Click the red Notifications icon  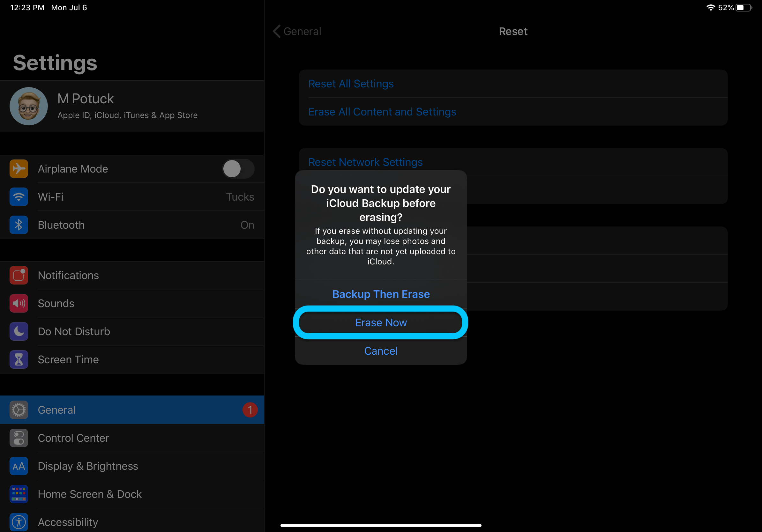[19, 275]
